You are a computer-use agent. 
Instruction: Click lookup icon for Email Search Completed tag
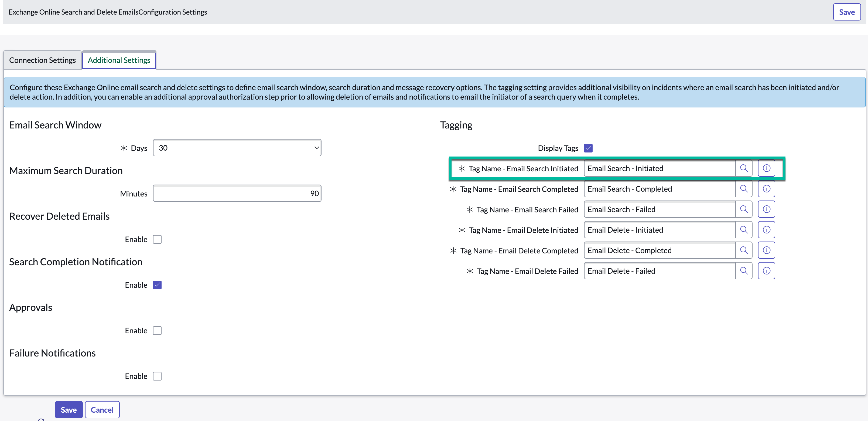pyautogui.click(x=744, y=189)
